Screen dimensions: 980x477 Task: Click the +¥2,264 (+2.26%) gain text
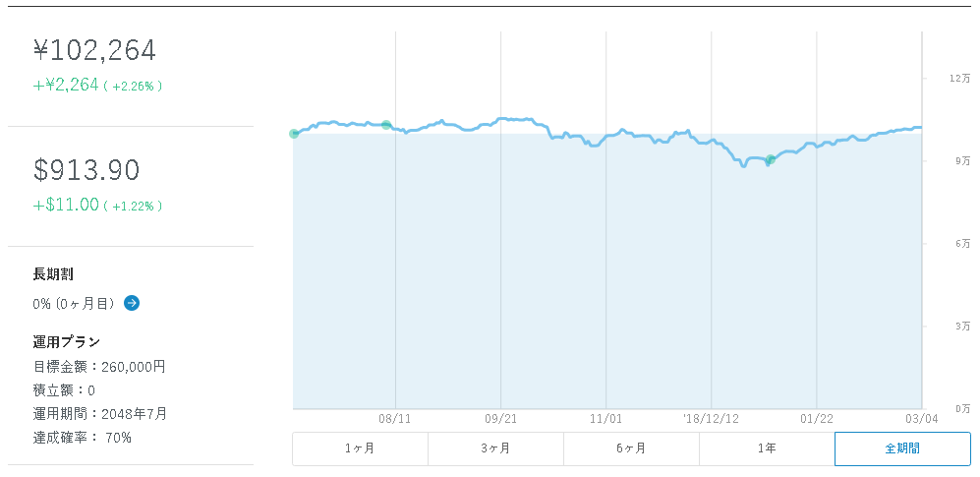[98, 85]
